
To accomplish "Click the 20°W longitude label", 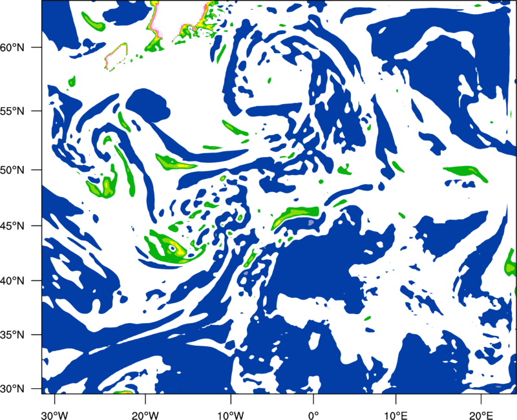I will tap(145, 415).
